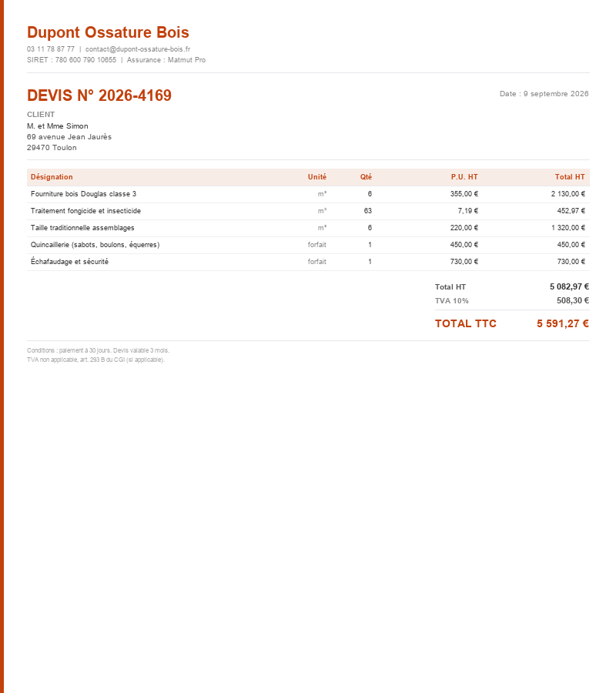Click the Désignation column header
The height and width of the screenshot is (693, 616).
coord(52,177)
